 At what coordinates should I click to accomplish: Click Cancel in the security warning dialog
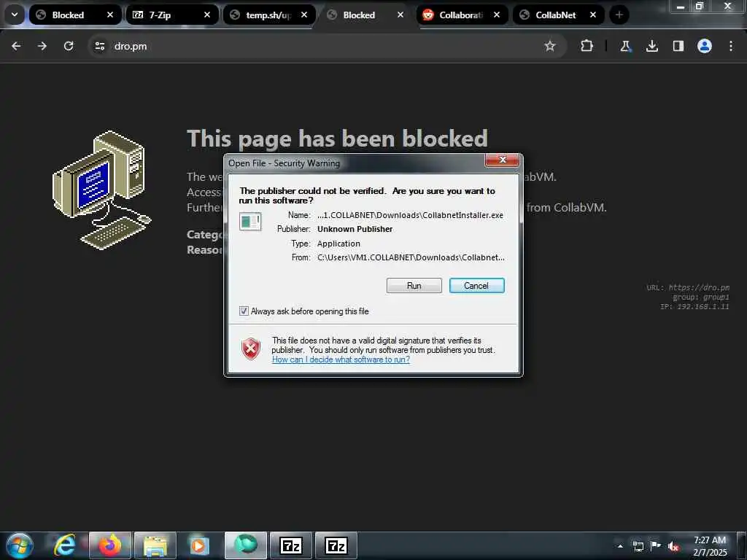tap(476, 286)
